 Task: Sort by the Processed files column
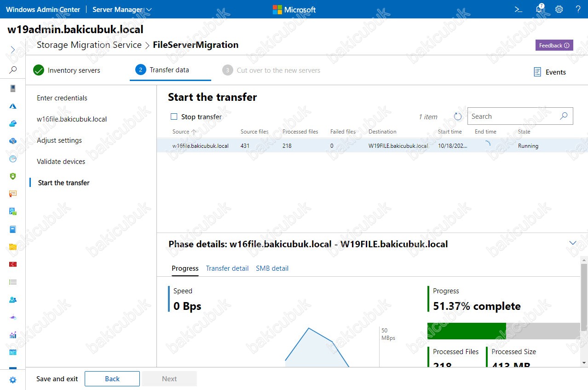(x=300, y=132)
